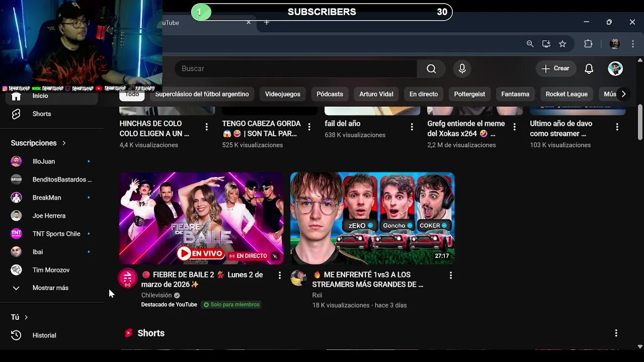This screenshot has height=362, width=644.
Task: Open options for Ultimo año de davo video
Action: tap(617, 127)
